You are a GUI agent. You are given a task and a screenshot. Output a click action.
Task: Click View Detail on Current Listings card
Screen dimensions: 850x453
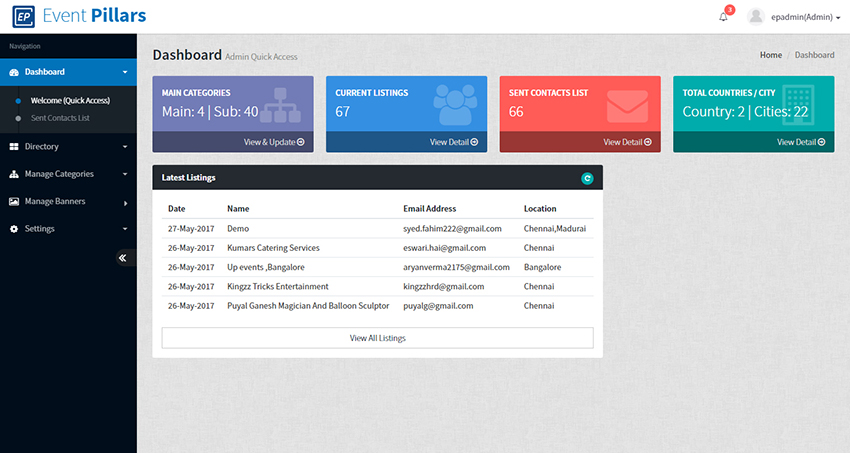pos(453,142)
